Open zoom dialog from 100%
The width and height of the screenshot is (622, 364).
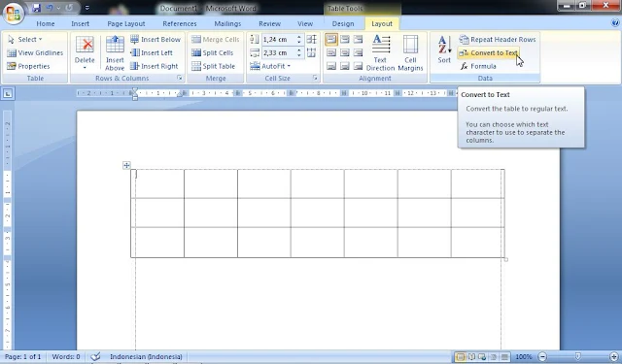click(x=523, y=357)
